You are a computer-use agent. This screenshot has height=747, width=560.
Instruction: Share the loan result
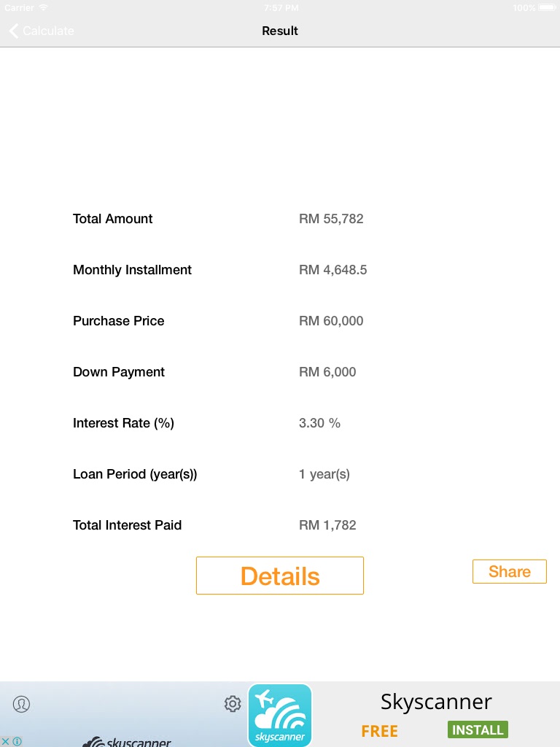pos(510,571)
